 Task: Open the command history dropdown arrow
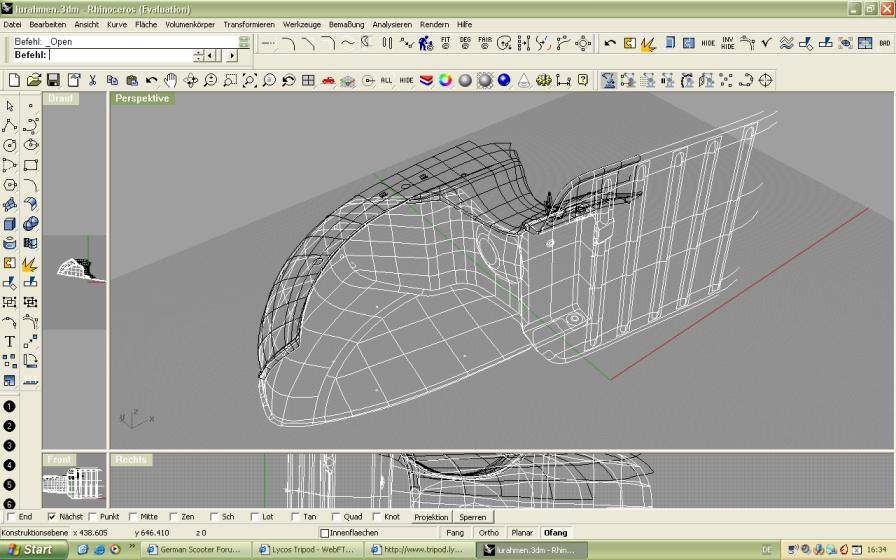pos(244,42)
